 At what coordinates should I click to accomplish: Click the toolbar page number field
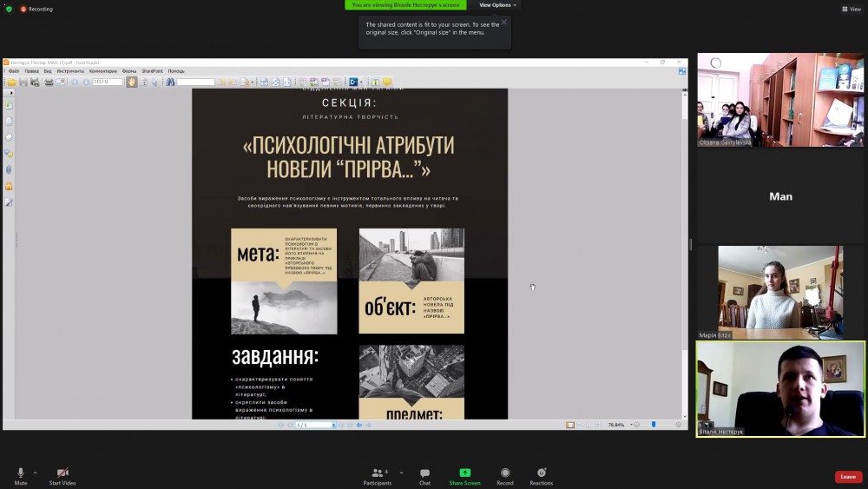[x=108, y=82]
